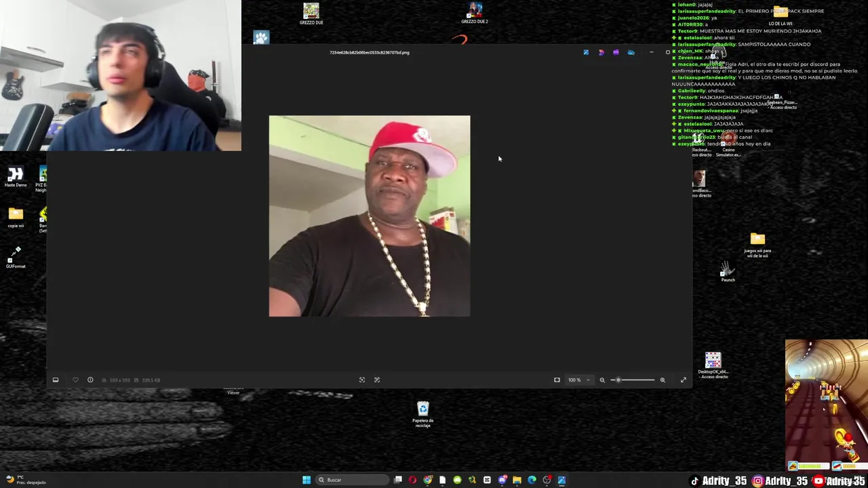This screenshot has height=488, width=868.
Task: Open the edit image icon in Photos
Action: click(586, 52)
